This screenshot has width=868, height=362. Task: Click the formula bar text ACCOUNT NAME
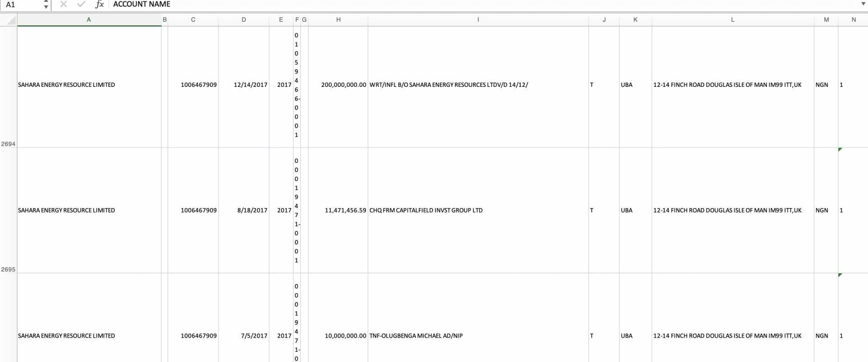click(142, 4)
